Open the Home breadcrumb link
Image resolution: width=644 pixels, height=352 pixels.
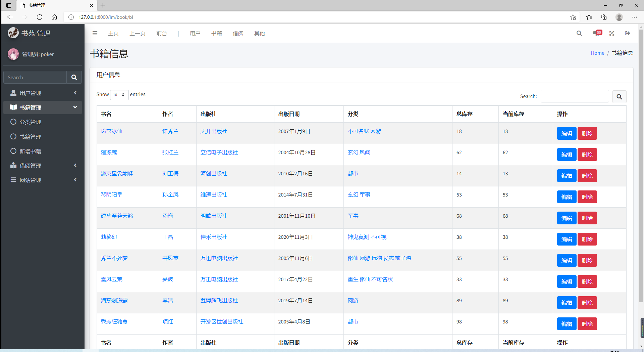click(597, 53)
